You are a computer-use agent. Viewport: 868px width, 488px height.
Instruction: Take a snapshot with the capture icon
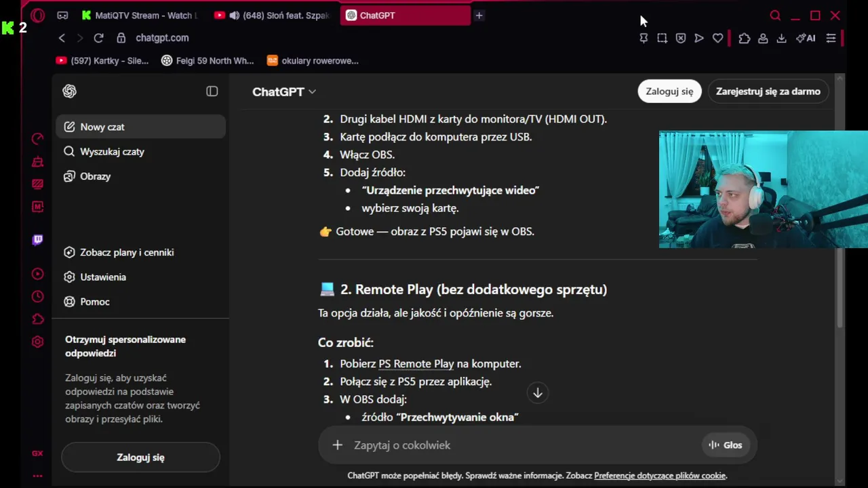662,39
